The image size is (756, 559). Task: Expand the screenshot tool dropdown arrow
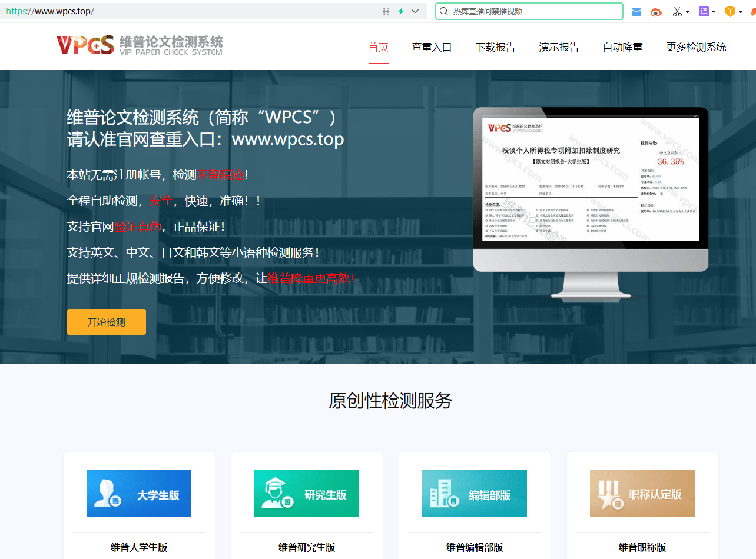(688, 12)
